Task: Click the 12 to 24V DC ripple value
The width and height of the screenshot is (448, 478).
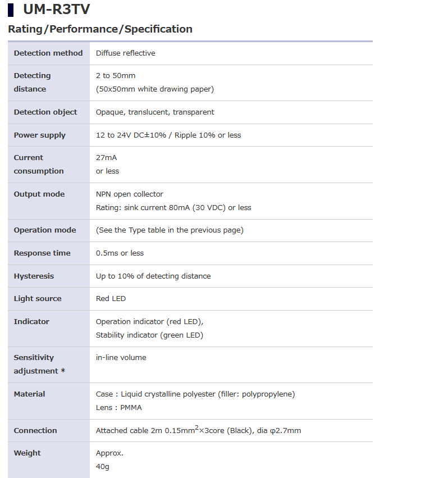Action: click(x=168, y=135)
